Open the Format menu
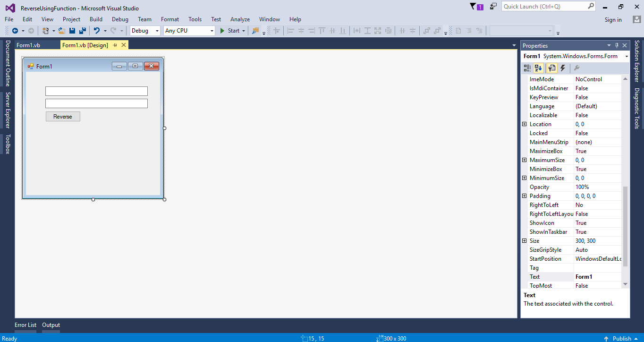Viewport: 644px width, 342px height. click(x=170, y=19)
